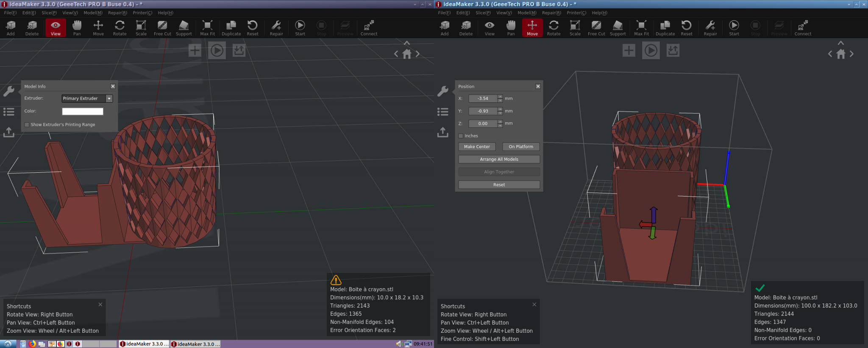Decrease Y position with down stepper arrow
This screenshot has height=348, width=868.
point(500,113)
